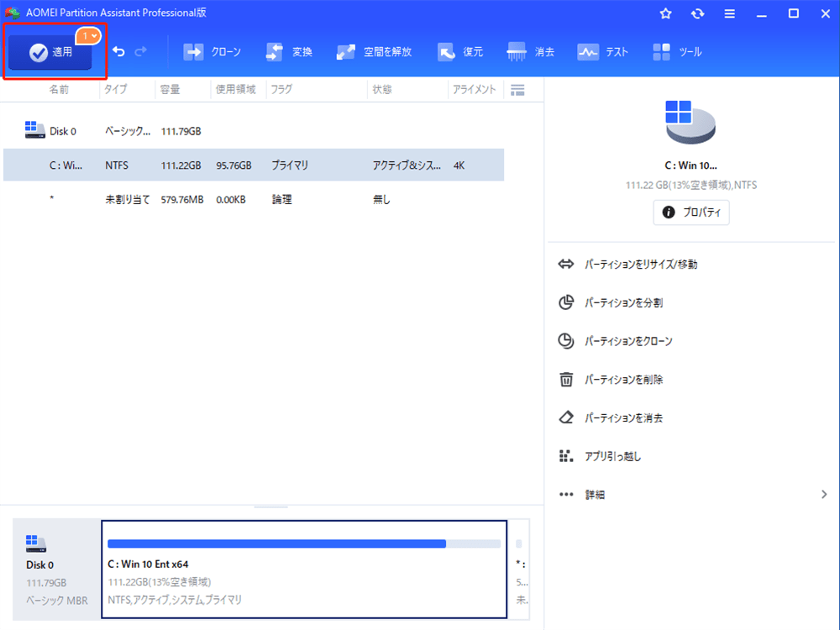Undo the last operation
840x630 pixels.
(x=118, y=51)
